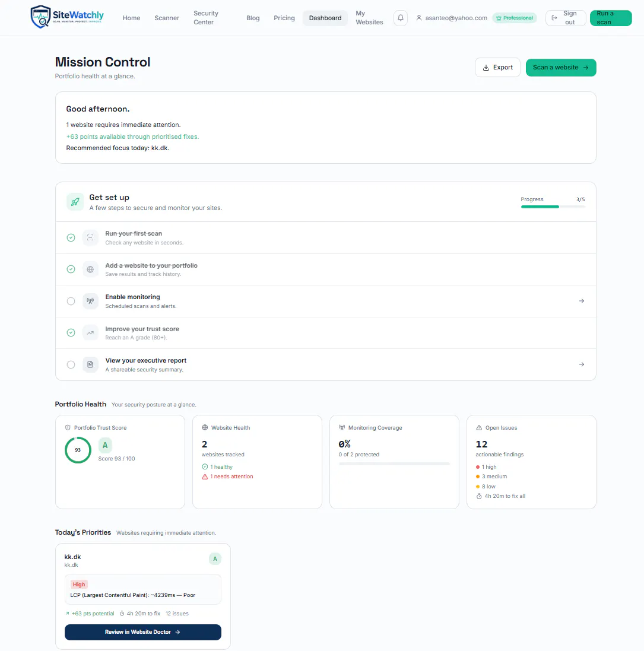The width and height of the screenshot is (644, 651).
Task: Click the warning triangle on Open Issues card
Action: coord(479,428)
